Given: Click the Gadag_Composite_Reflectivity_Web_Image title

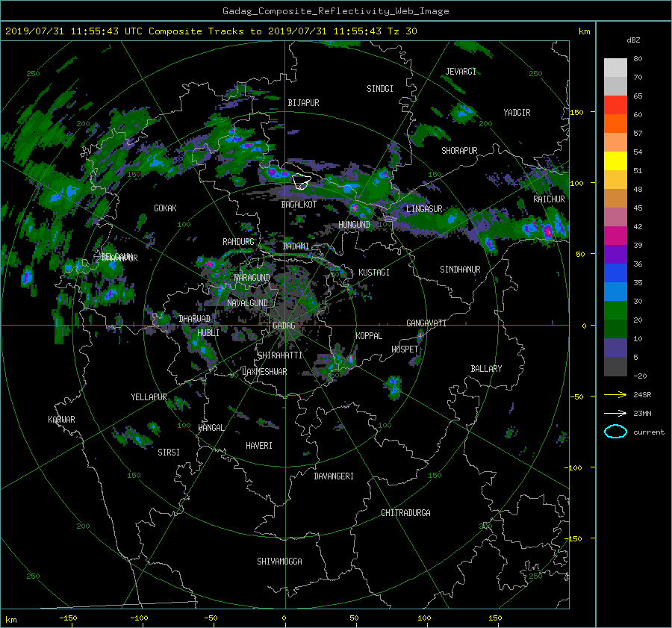Looking at the screenshot, I should (335, 11).
